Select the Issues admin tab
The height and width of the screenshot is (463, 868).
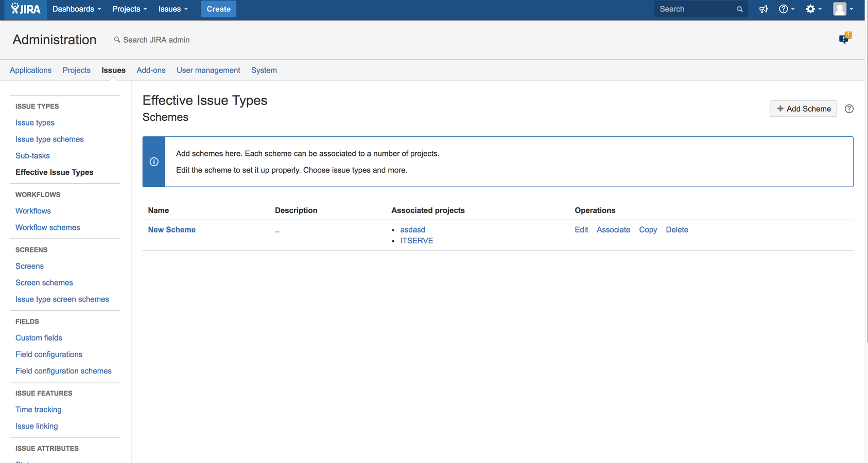click(113, 70)
